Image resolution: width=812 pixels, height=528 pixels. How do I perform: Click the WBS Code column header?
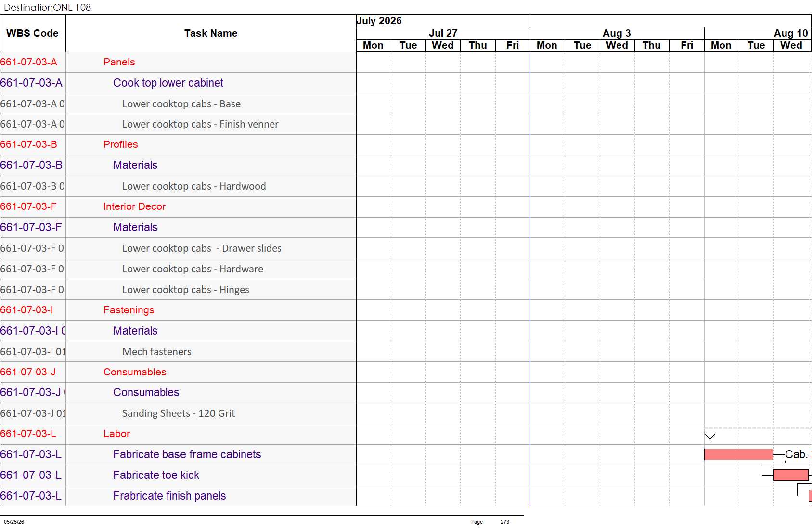pos(32,33)
